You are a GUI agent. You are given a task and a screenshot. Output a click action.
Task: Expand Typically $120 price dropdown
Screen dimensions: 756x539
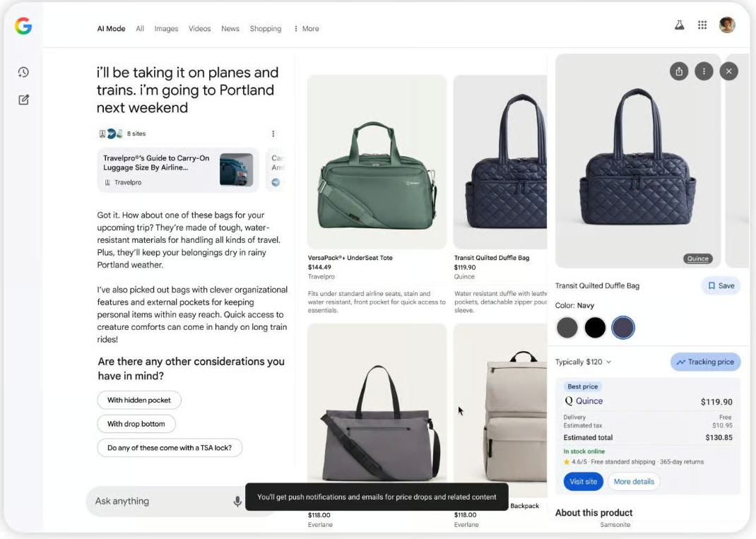click(583, 362)
